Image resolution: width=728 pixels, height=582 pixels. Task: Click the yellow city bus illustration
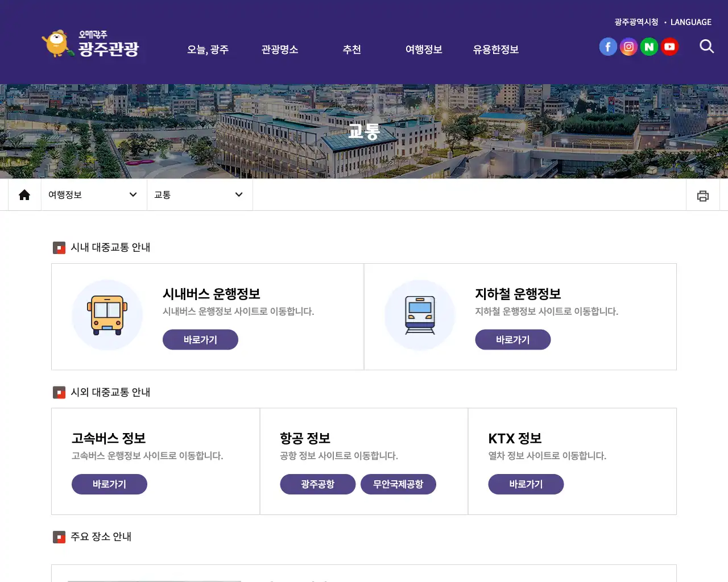107,315
